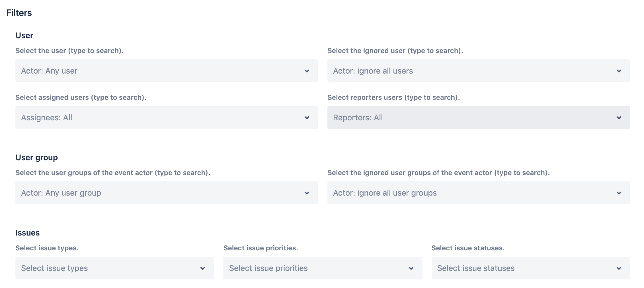The image size is (644, 288).
Task: Click the chevron arrow in 'Select issue priorities' field
Action: [411, 268]
